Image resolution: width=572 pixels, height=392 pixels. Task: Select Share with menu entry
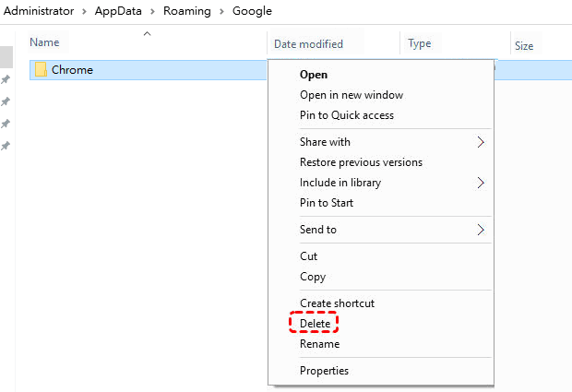tap(325, 142)
